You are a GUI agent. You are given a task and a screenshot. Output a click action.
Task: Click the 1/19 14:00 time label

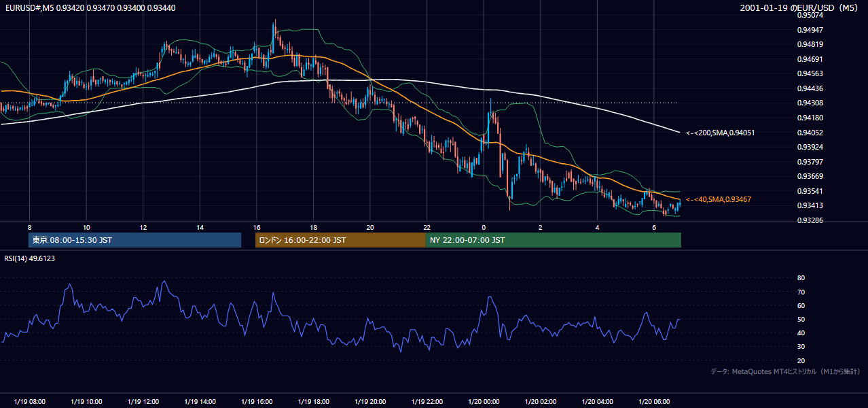pyautogui.click(x=200, y=401)
